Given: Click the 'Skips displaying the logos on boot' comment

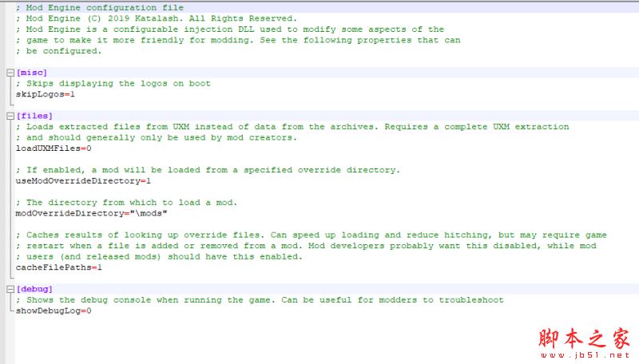Looking at the screenshot, I should [113, 84].
